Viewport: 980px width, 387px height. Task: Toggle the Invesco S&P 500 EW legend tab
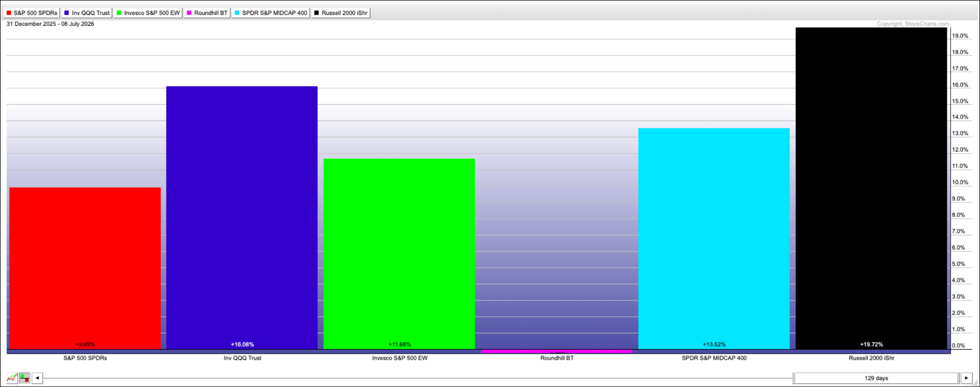click(148, 13)
